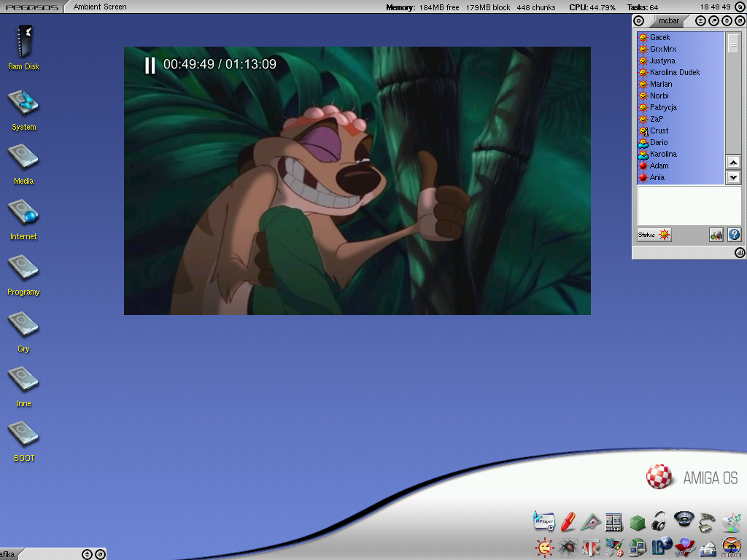Launch MPlayer from the dock
Viewport: 747px width, 560px height.
pos(544,521)
